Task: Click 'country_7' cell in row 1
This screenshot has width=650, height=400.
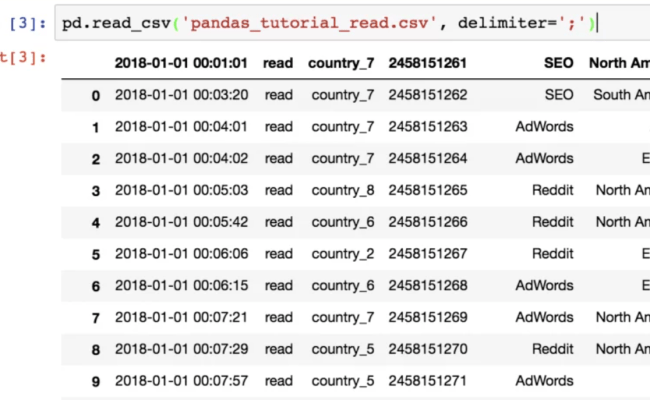Action: click(x=343, y=127)
